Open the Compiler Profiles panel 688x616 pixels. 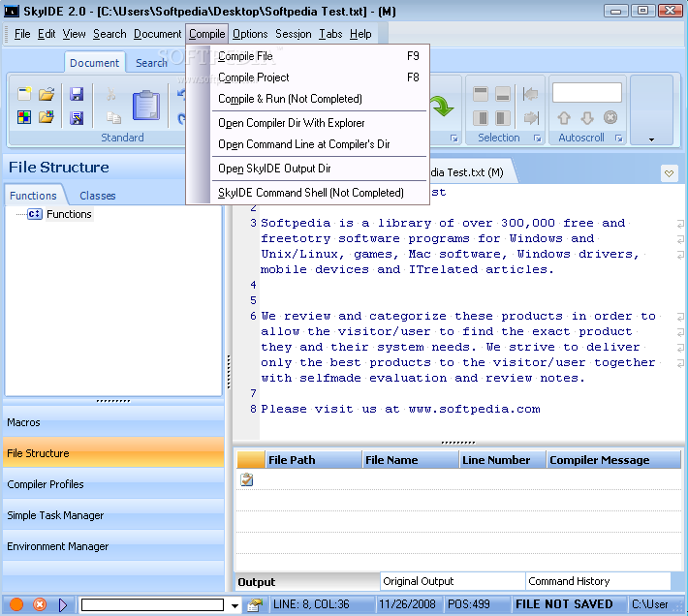[113, 484]
